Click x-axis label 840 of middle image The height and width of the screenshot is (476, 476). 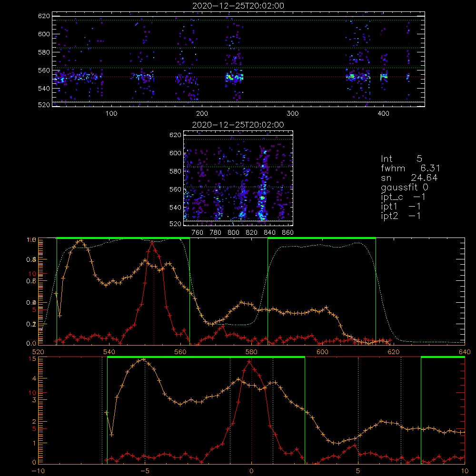point(269,233)
